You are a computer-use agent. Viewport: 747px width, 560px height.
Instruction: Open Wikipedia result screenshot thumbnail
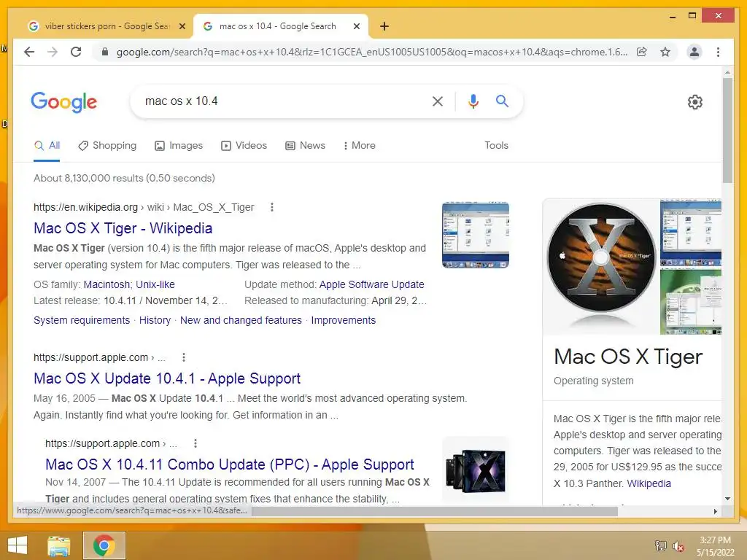pos(476,236)
